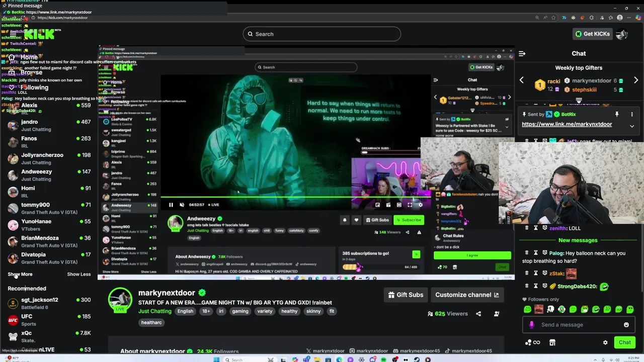The height and width of the screenshot is (362, 644).
Task: Insert the first green smiley quick emote
Action: [x=527, y=309]
